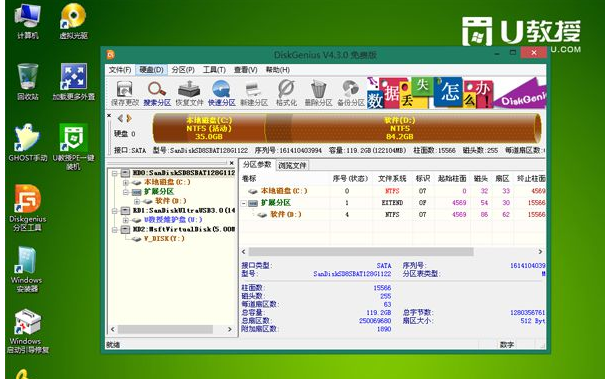Click partition table scroll left arrow
The image size is (605, 379).
click(x=243, y=252)
